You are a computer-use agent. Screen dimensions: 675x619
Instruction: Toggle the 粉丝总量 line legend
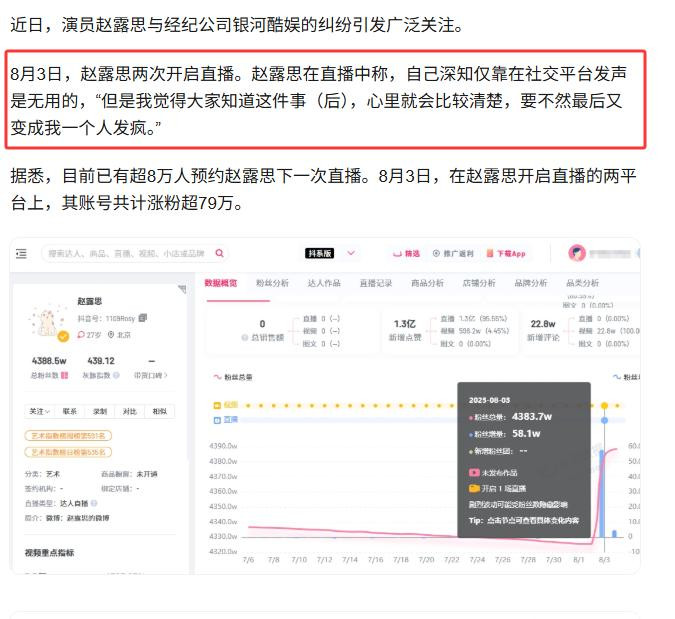pos(233,377)
